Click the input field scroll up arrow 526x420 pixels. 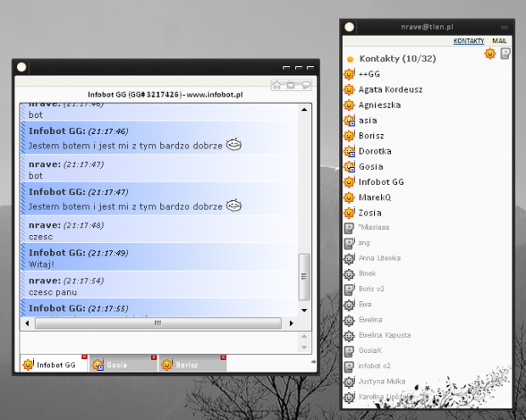click(305, 336)
